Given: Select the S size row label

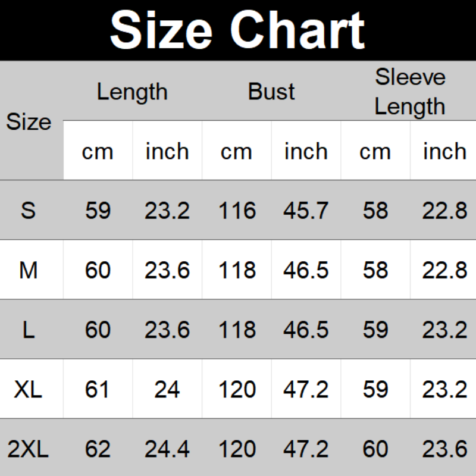Looking at the screenshot, I should (29, 211).
